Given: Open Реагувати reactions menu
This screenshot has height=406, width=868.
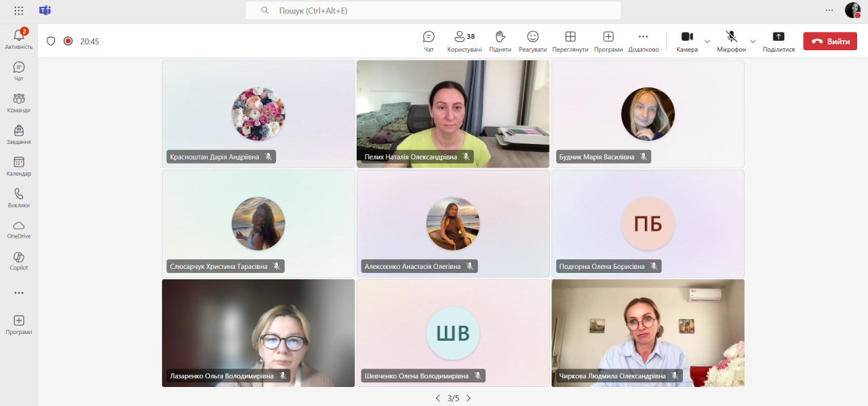Looking at the screenshot, I should coord(532,41).
